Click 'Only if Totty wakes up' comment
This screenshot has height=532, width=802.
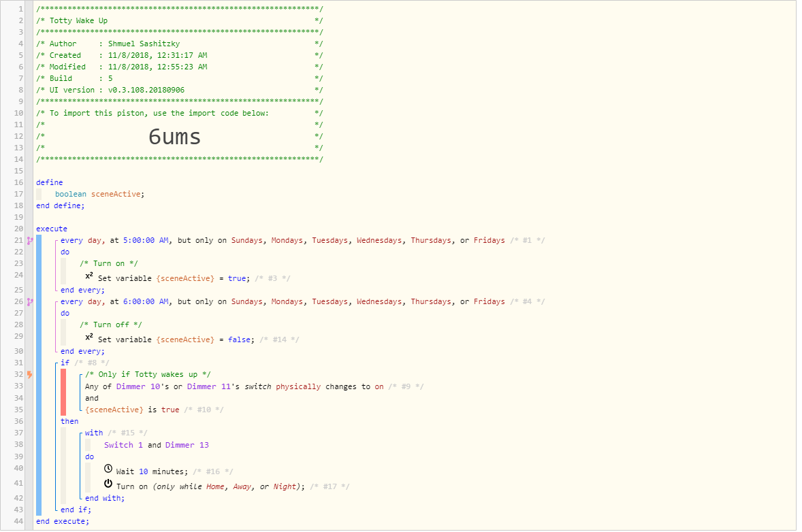tap(148, 375)
